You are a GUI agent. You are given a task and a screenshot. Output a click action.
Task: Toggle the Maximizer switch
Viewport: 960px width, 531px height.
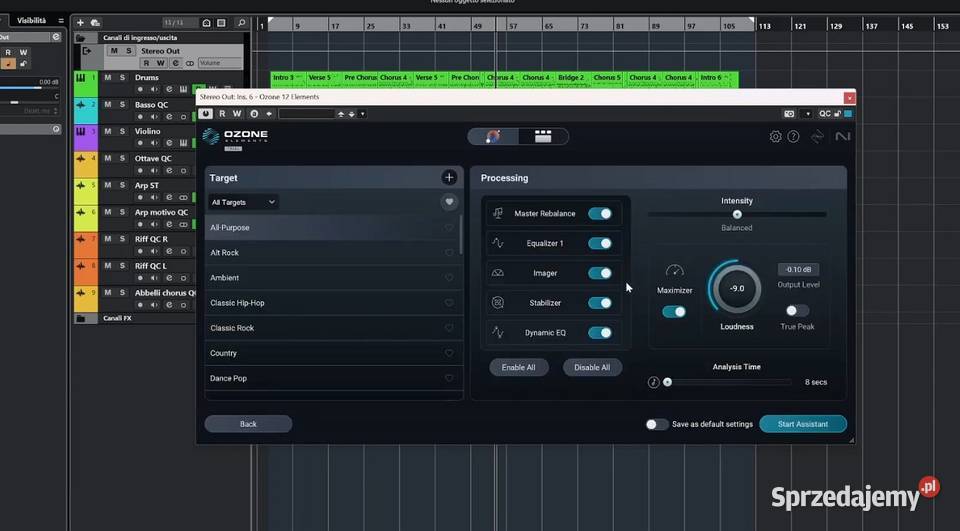[x=674, y=312]
